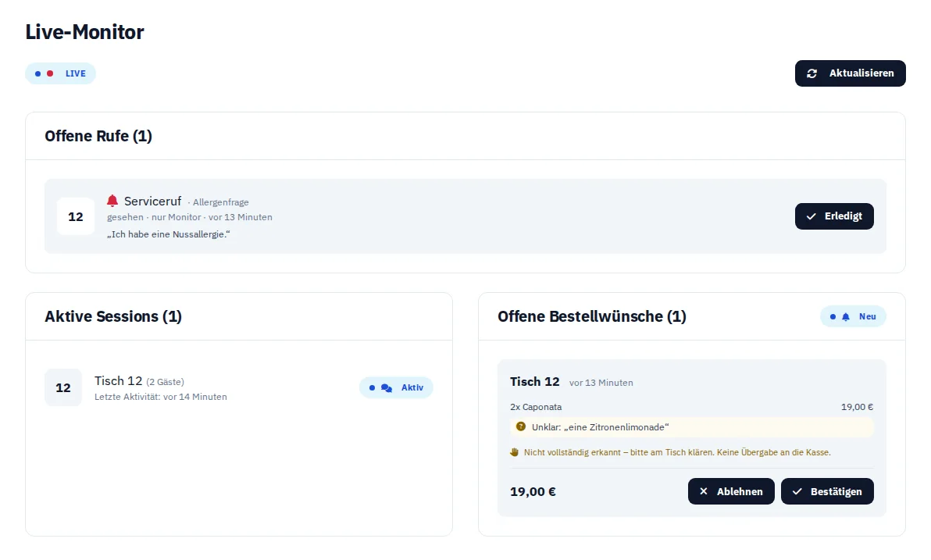Click the red dot in the LIVE badge
931x560 pixels.
[x=50, y=73]
